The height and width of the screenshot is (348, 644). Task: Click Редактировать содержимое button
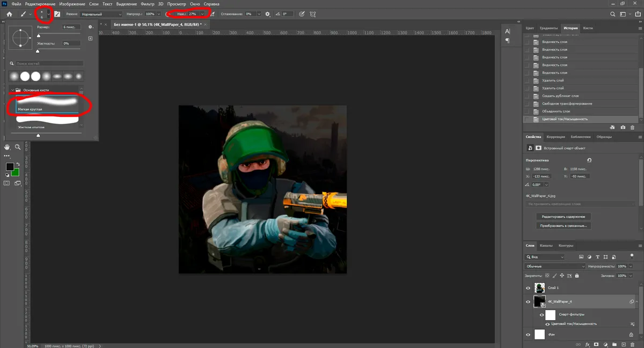[563, 217]
